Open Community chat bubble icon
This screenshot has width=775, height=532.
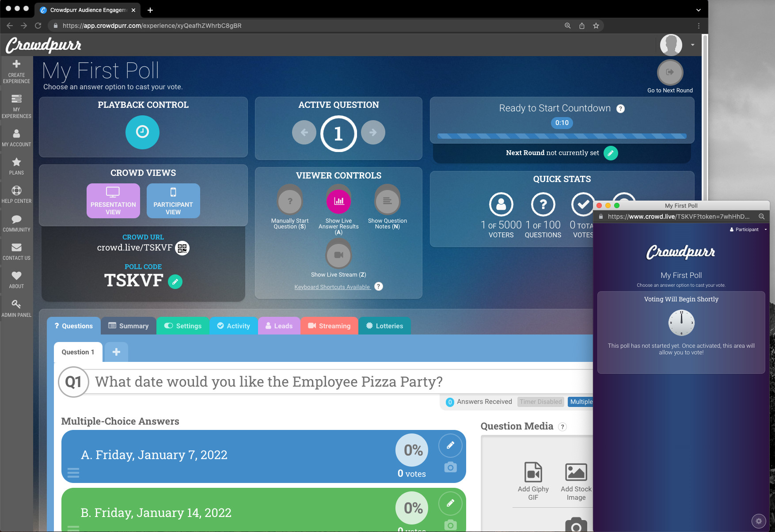16,219
